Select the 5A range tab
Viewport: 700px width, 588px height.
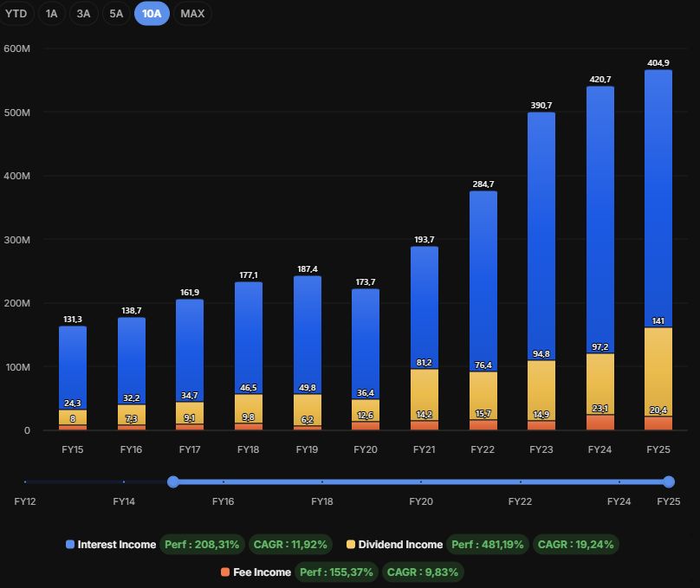point(116,14)
